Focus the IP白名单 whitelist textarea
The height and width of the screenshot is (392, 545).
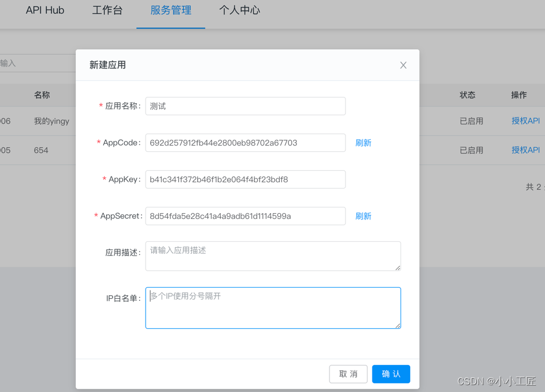coord(273,308)
